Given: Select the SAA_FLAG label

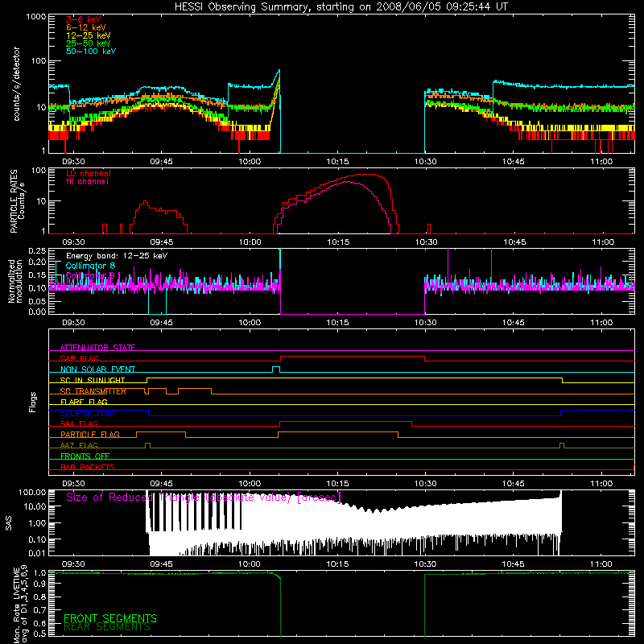Looking at the screenshot, I should tap(79, 423).
